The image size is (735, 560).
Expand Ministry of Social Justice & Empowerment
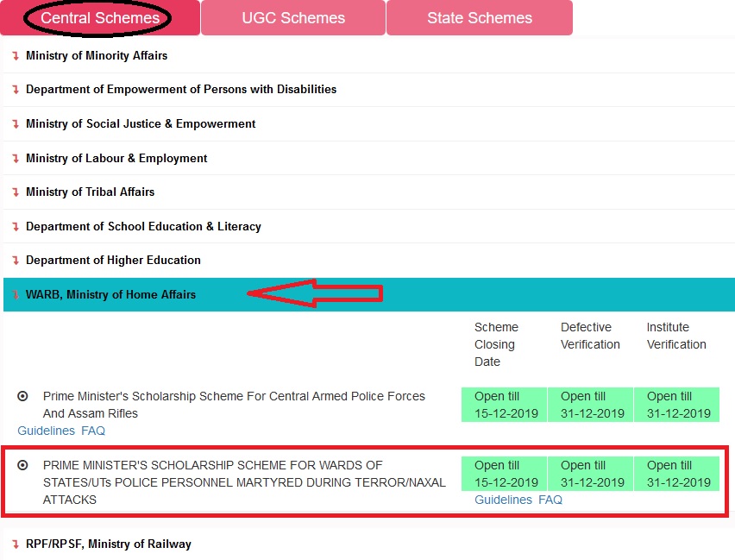(x=141, y=124)
